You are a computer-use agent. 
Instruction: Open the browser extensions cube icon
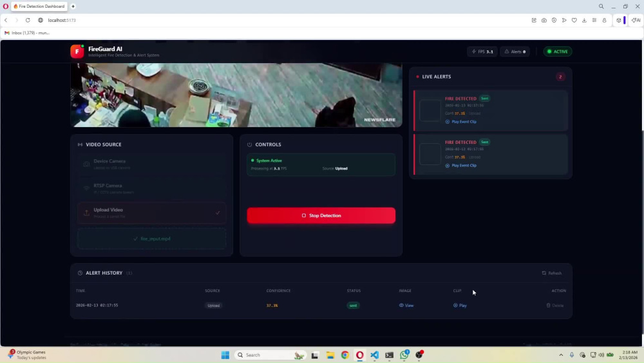tap(618, 20)
